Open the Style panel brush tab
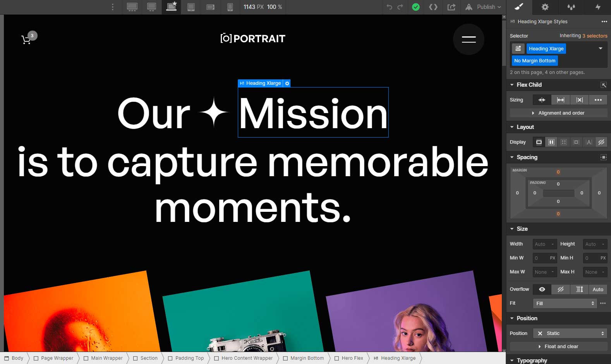Screen dimensions: 611x364 519,7
